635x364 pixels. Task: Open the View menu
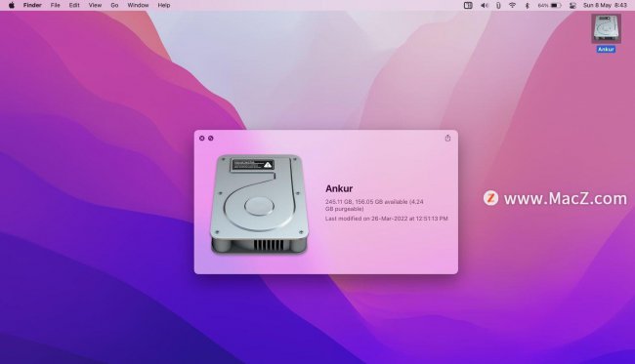[95, 5]
